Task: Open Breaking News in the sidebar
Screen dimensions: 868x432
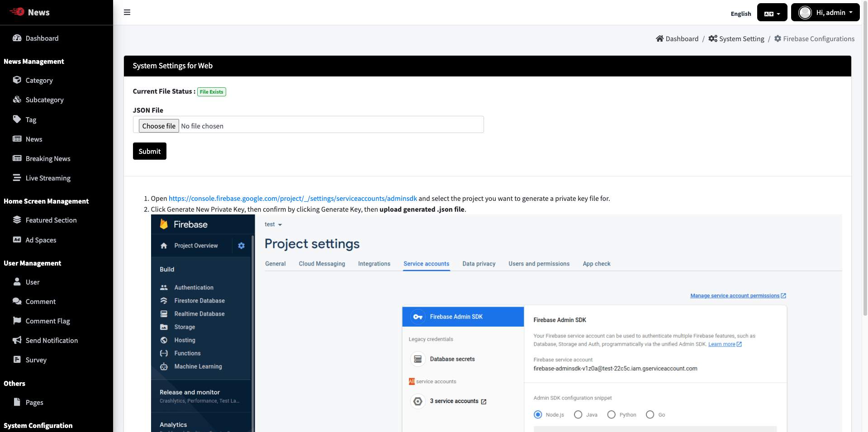Action: click(x=48, y=159)
